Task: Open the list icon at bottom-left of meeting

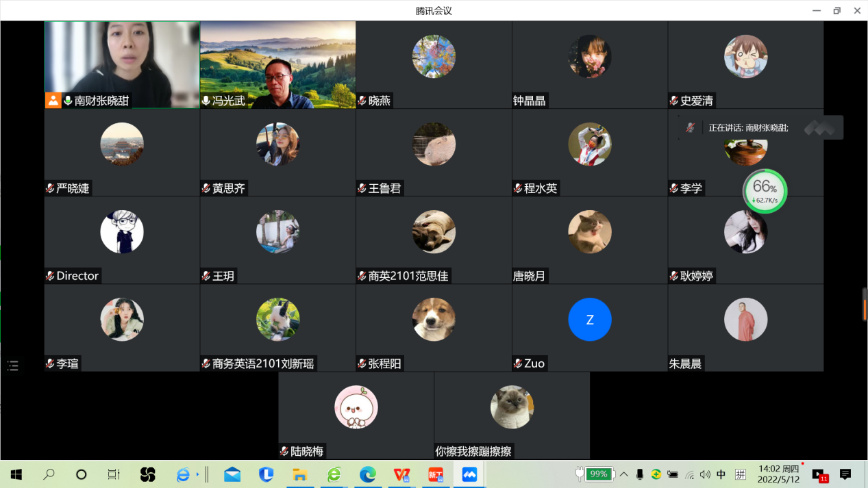Action: (13, 365)
